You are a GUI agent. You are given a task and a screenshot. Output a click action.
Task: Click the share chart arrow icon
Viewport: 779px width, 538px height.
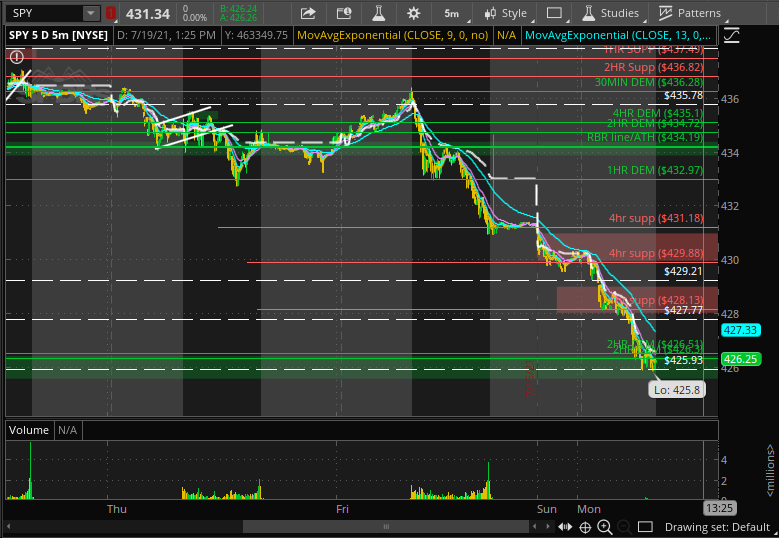308,13
